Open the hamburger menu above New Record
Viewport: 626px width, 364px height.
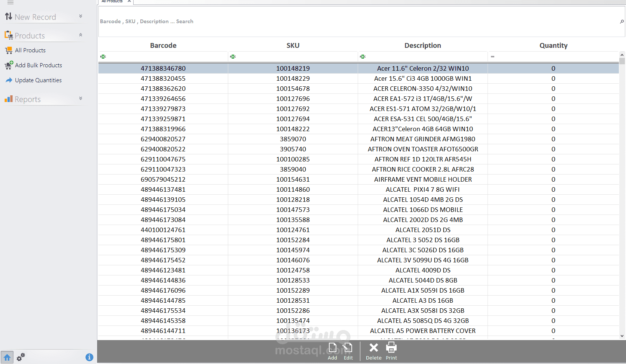[x=10, y=2]
